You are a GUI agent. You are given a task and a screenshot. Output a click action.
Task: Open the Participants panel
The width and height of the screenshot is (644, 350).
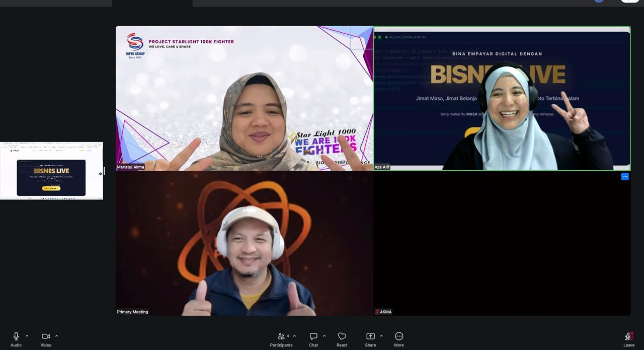point(281,339)
